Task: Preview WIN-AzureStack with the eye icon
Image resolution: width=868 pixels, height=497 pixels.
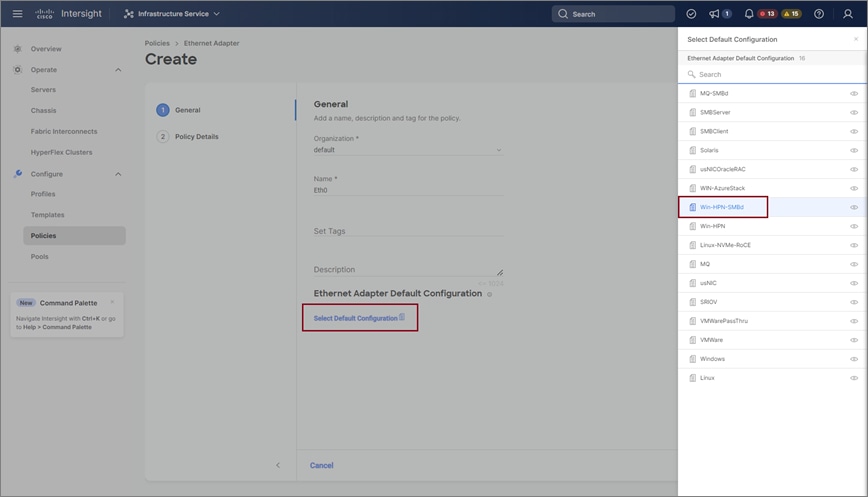Action: pyautogui.click(x=854, y=188)
